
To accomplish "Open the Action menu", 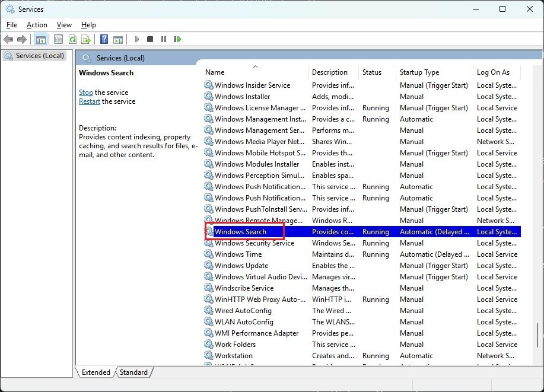I will point(37,25).
